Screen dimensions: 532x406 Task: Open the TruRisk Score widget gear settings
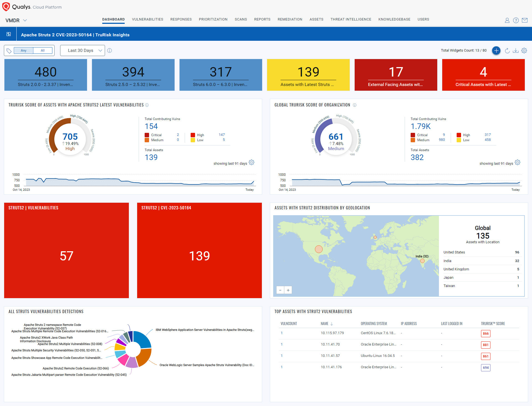[251, 163]
